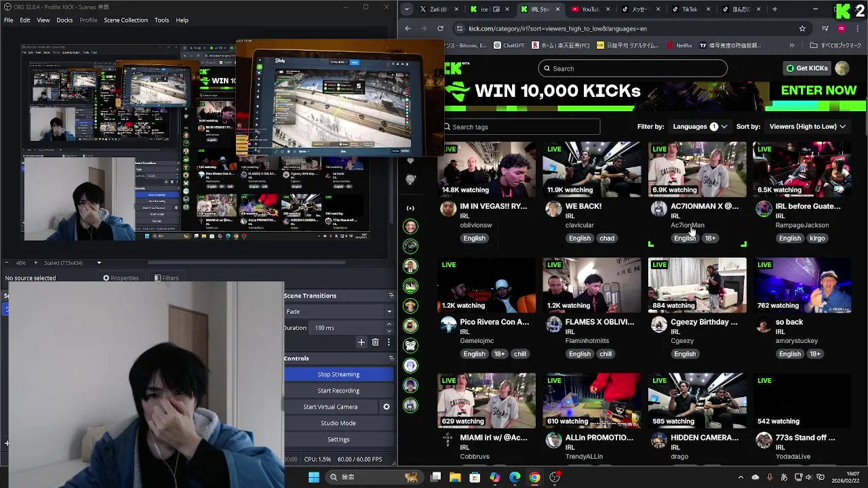
Task: Select the 18+ tag on so back stream
Action: (x=815, y=354)
